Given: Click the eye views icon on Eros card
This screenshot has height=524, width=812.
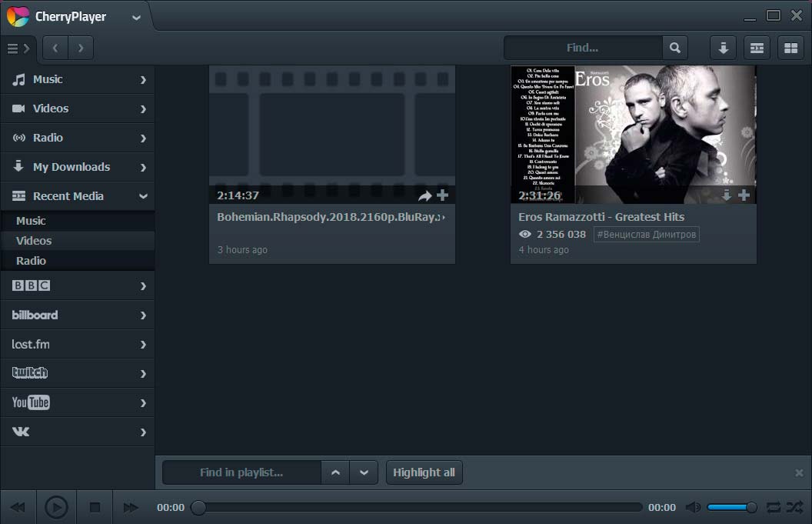Looking at the screenshot, I should point(524,234).
